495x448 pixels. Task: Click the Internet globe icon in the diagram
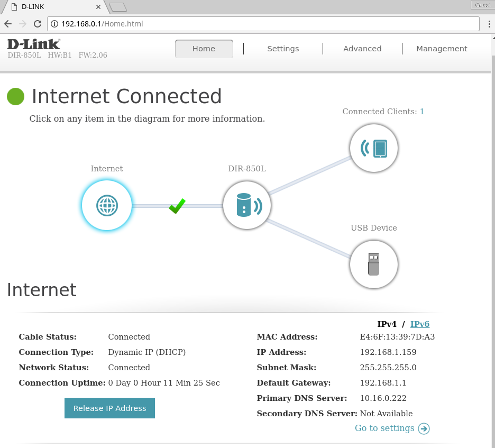coord(107,205)
